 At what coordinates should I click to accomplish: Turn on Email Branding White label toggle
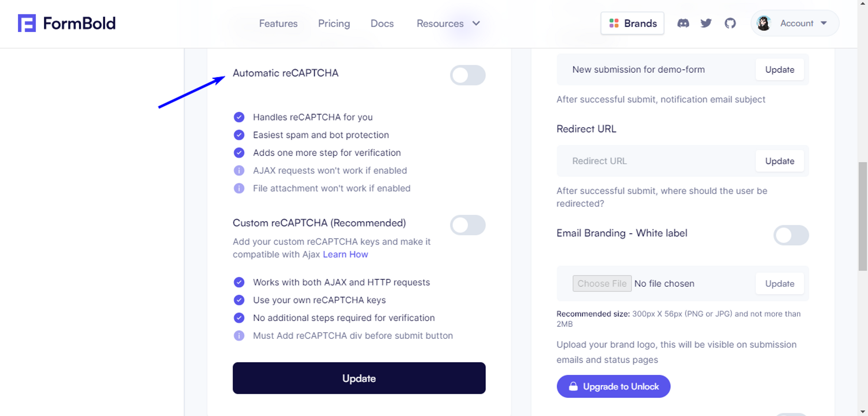pos(791,236)
